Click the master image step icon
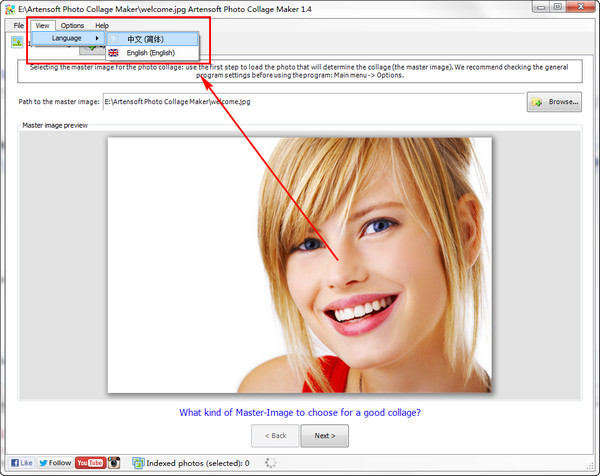This screenshot has height=476, width=600. [x=17, y=42]
